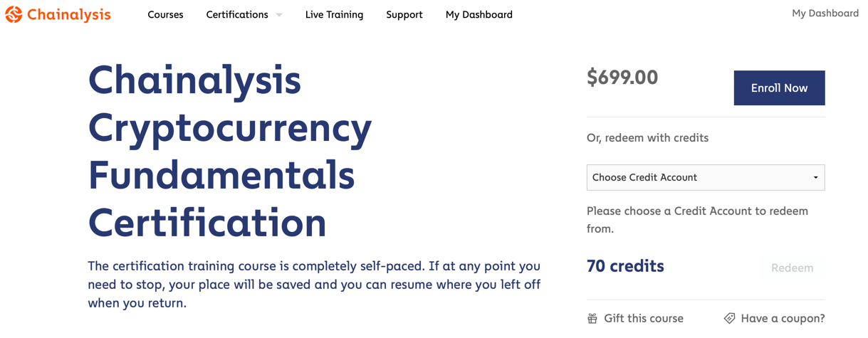The height and width of the screenshot is (338, 868).
Task: Click the Redeem button
Action: (792, 268)
